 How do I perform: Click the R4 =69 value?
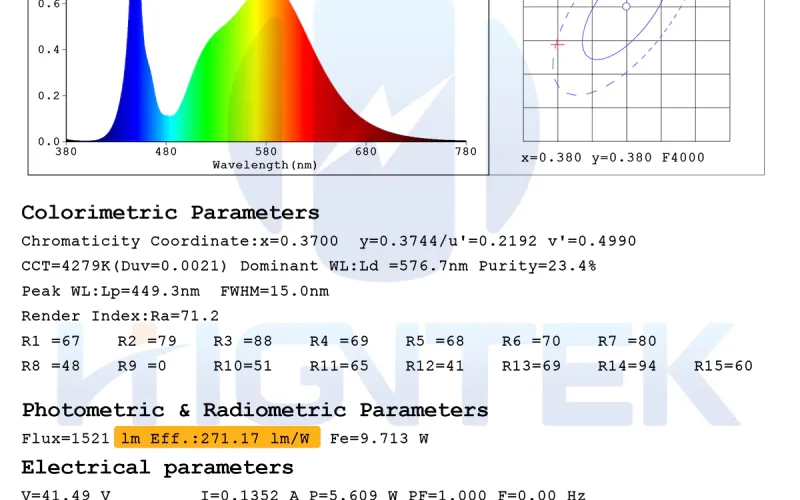pos(339,341)
